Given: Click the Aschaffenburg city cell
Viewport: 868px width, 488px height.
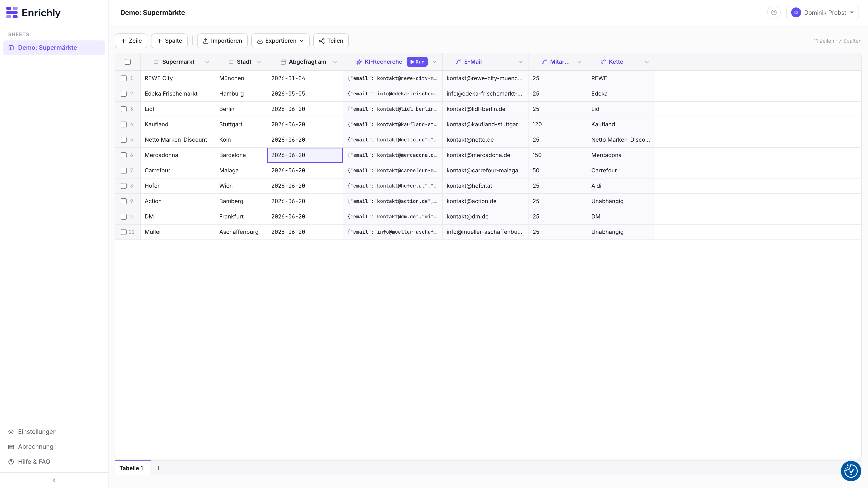Looking at the screenshot, I should coord(241,232).
